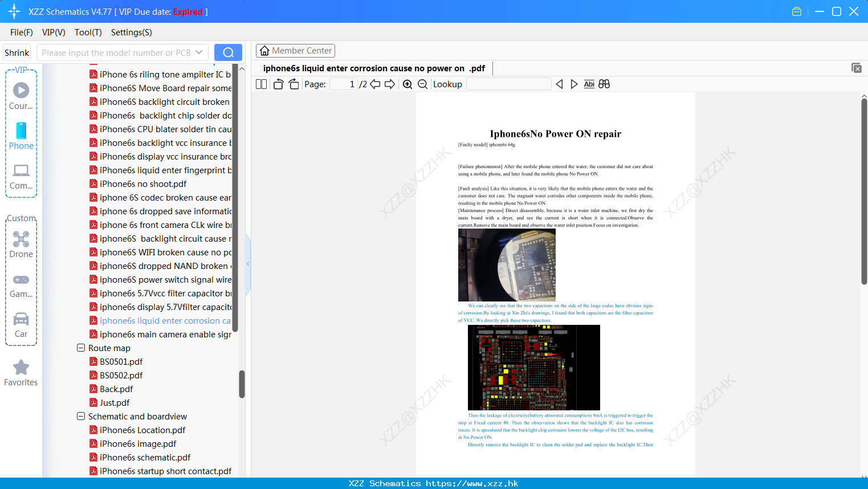Screen dimensions: 868x489
Task: Go to the previous page arrow
Action: pyautogui.click(x=375, y=84)
